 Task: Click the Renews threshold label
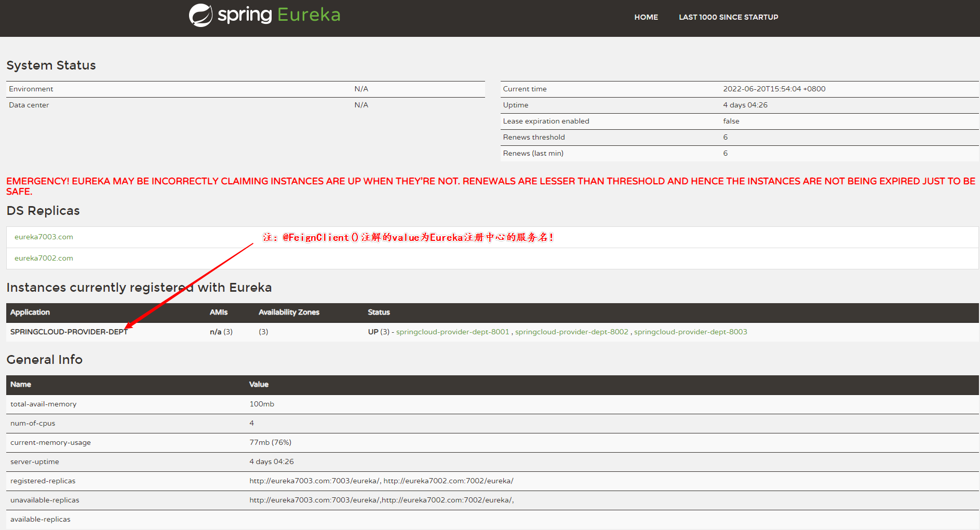point(533,137)
